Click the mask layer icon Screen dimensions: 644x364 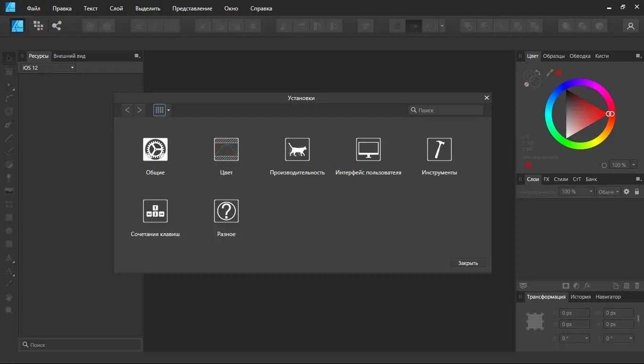[x=565, y=286]
